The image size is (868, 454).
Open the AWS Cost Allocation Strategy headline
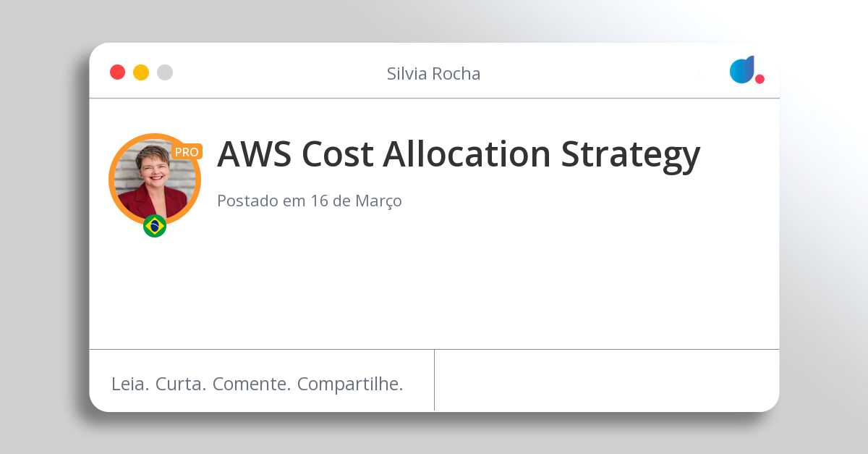coord(459,154)
